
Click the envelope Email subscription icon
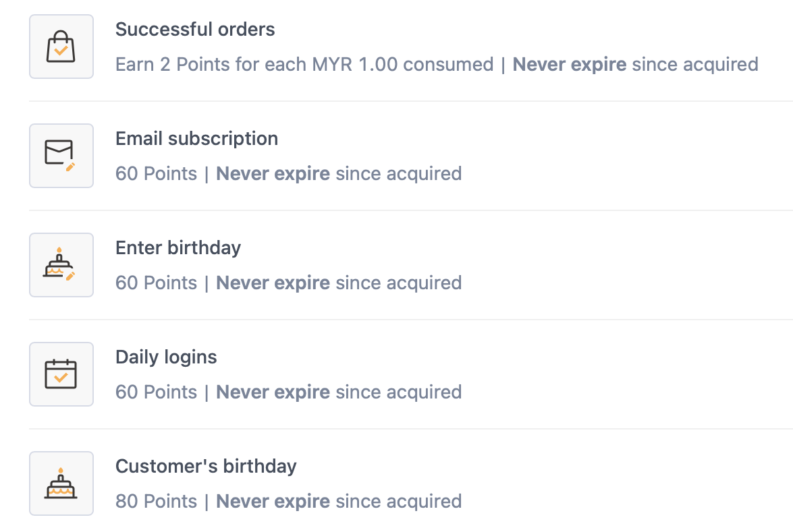[61, 156]
